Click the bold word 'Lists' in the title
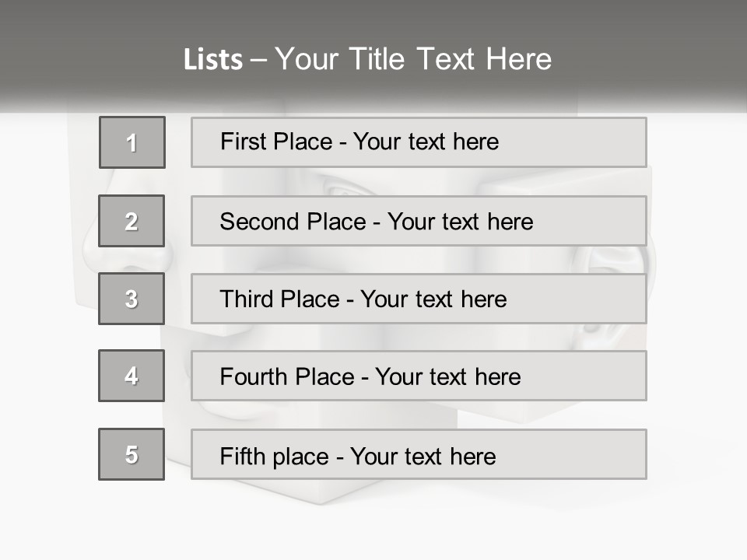 (213, 60)
